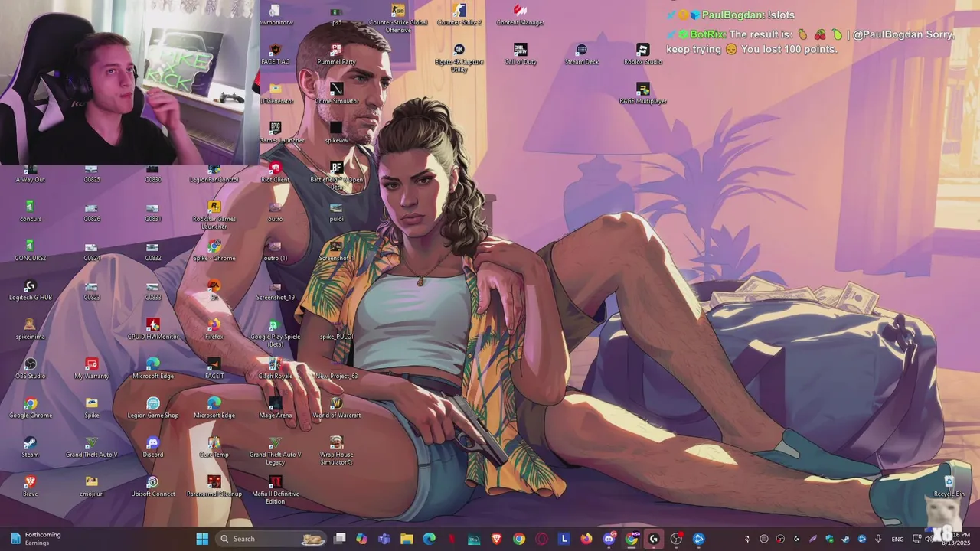
Task: Select the FACEIT desktop icon beside Clash Royale
Action: tap(214, 368)
